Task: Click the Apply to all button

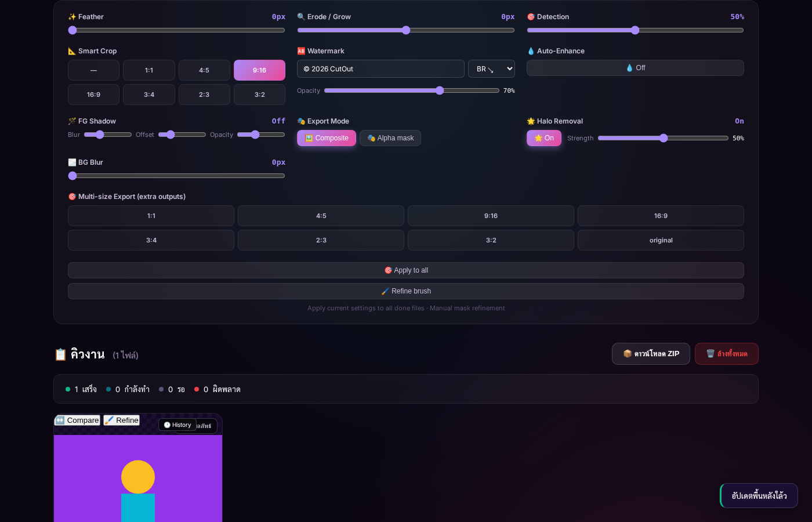Action: pyautogui.click(x=406, y=270)
